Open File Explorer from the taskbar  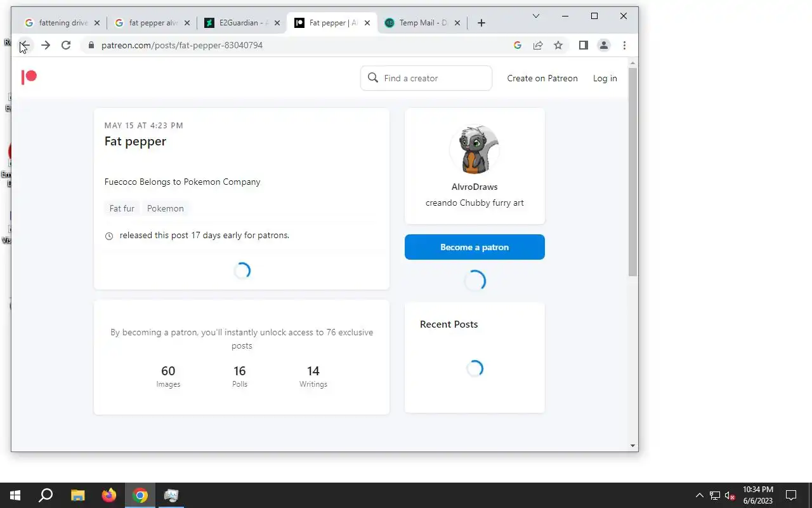pyautogui.click(x=77, y=495)
